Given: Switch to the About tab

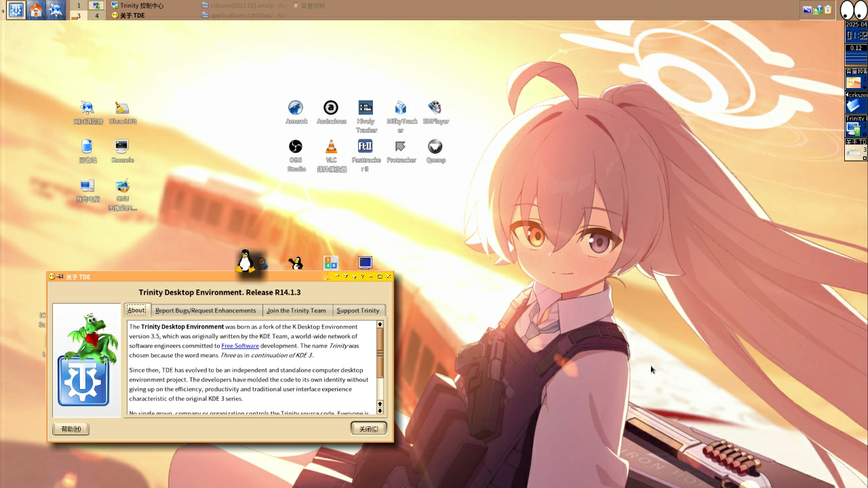Looking at the screenshot, I should (136, 310).
